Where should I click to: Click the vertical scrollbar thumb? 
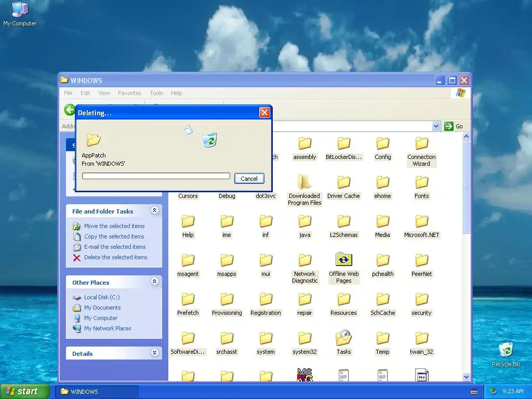point(466,187)
